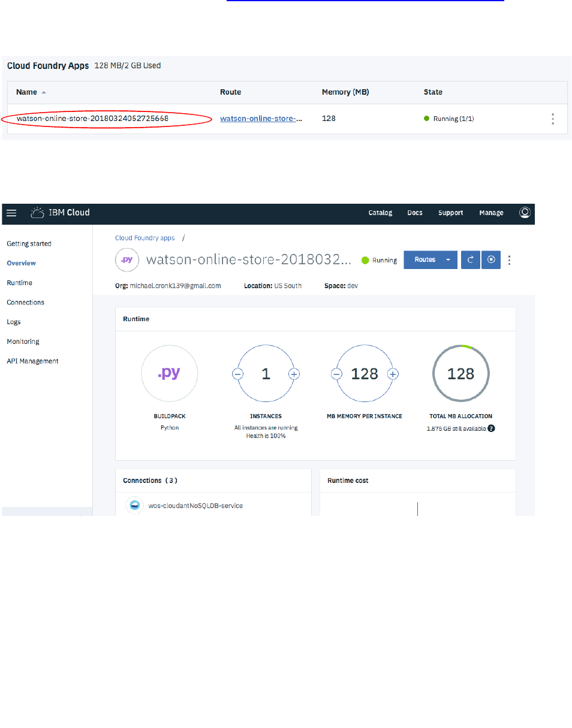This screenshot has height=728, width=572.
Task: Click the Runtime cost card heading
Action: pyautogui.click(x=348, y=481)
